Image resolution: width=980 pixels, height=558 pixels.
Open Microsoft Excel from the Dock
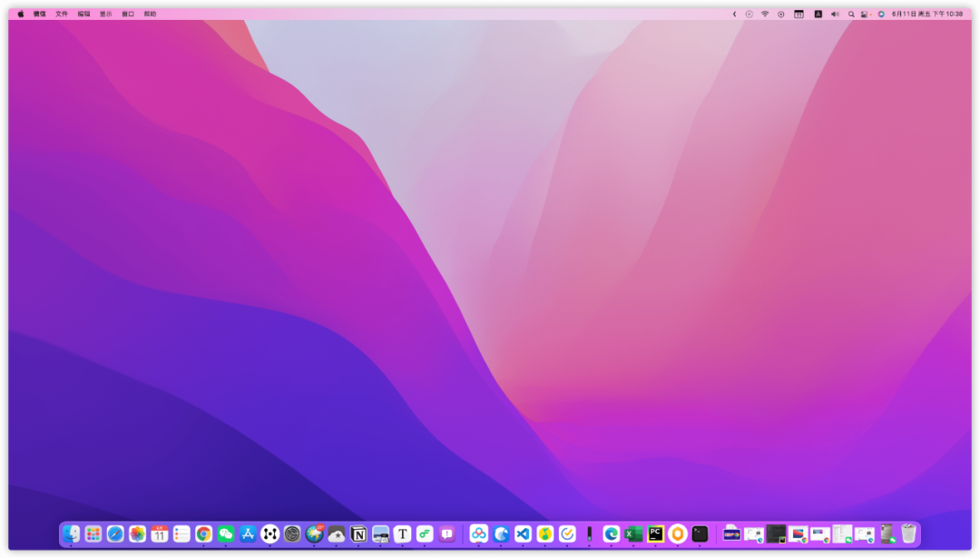click(x=633, y=534)
